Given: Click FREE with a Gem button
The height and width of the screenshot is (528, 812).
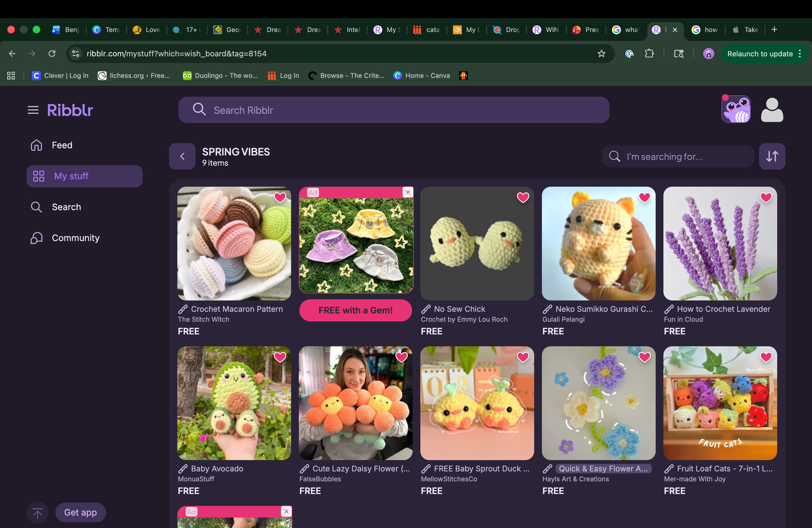Looking at the screenshot, I should click(x=355, y=310).
